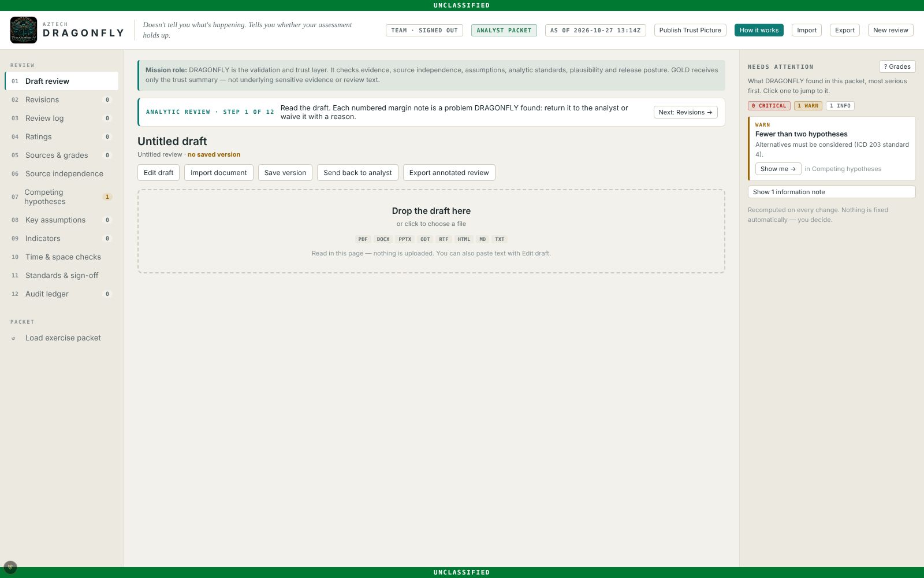Image resolution: width=924 pixels, height=578 pixels.
Task: Go to Next: Revisions step
Action: tap(685, 112)
